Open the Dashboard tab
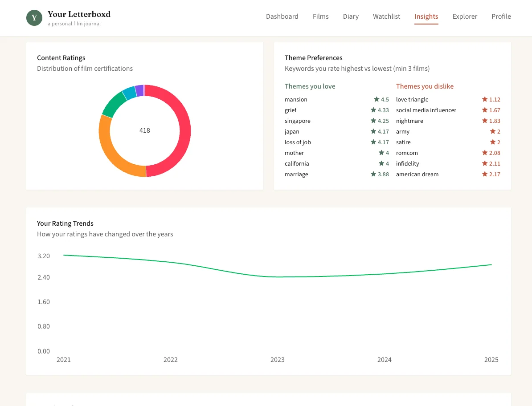Screen dimensions: 532x406 tap(282, 16)
